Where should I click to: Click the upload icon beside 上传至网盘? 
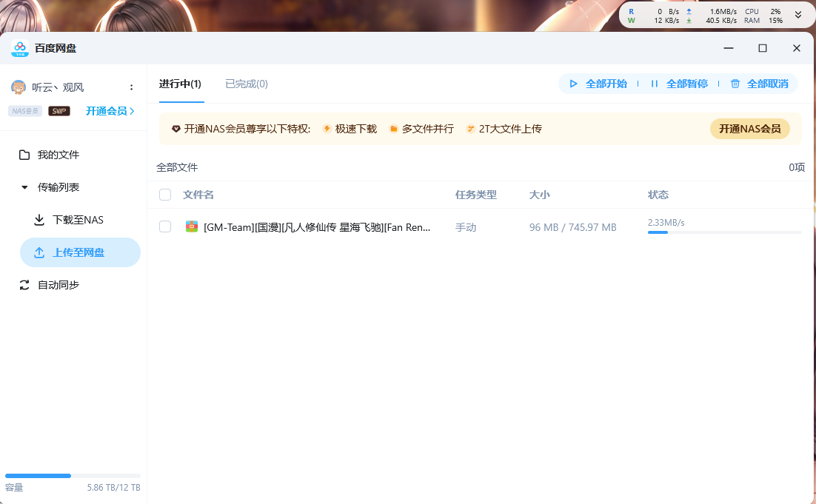tap(39, 253)
